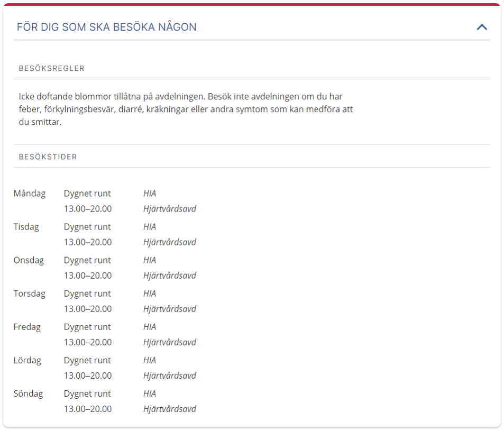Select Hjärtvårdsavd under Torsdag
This screenshot has height=430, width=504.
click(170, 309)
